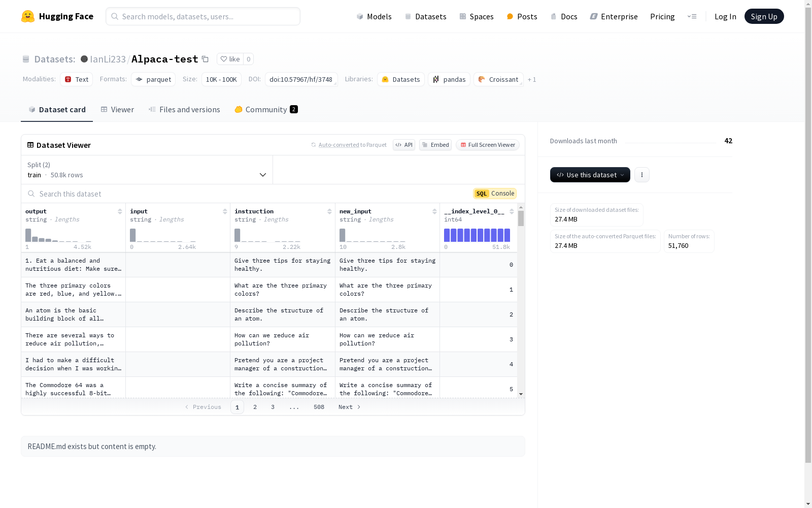Click the parquet format tag
This screenshot has height=508, width=812.
(153, 79)
